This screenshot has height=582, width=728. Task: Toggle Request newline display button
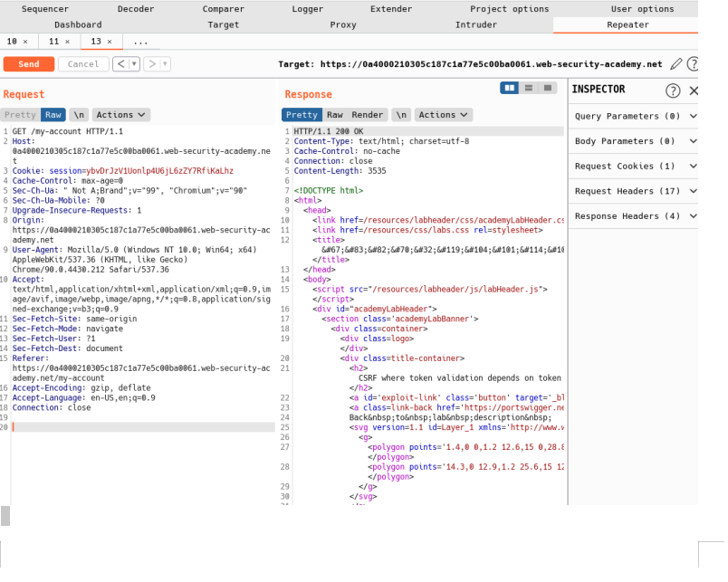[79, 115]
